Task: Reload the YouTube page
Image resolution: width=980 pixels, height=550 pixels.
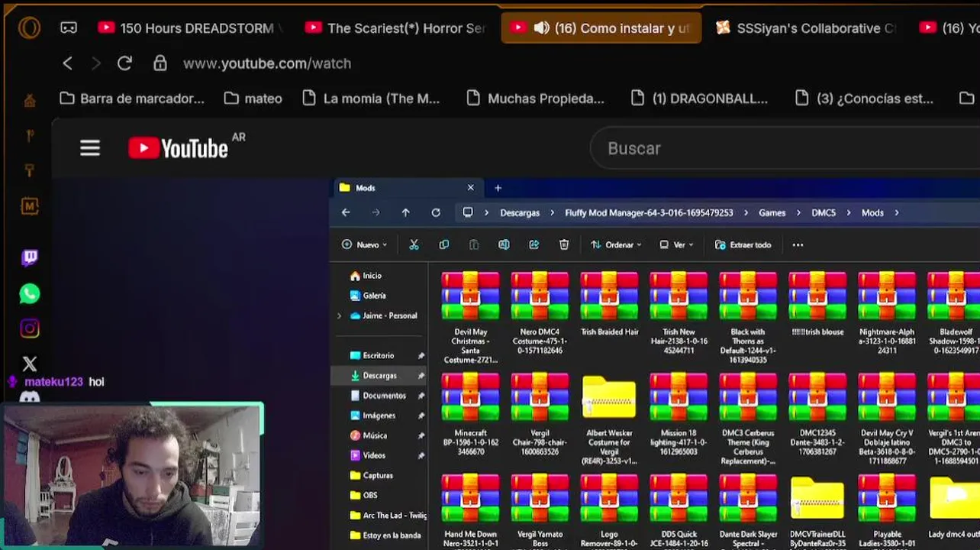Action: point(124,63)
